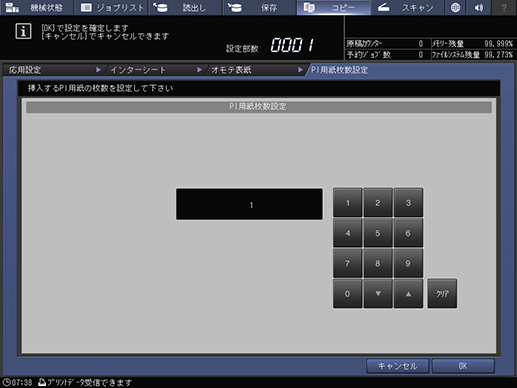Open the 機械状態 machine status tab
The height and width of the screenshot is (388, 517).
point(36,7)
